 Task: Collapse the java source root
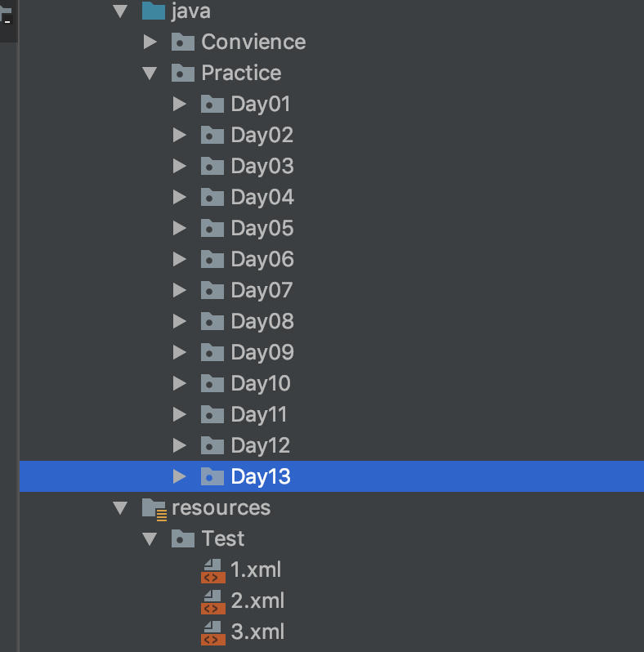[x=121, y=11]
